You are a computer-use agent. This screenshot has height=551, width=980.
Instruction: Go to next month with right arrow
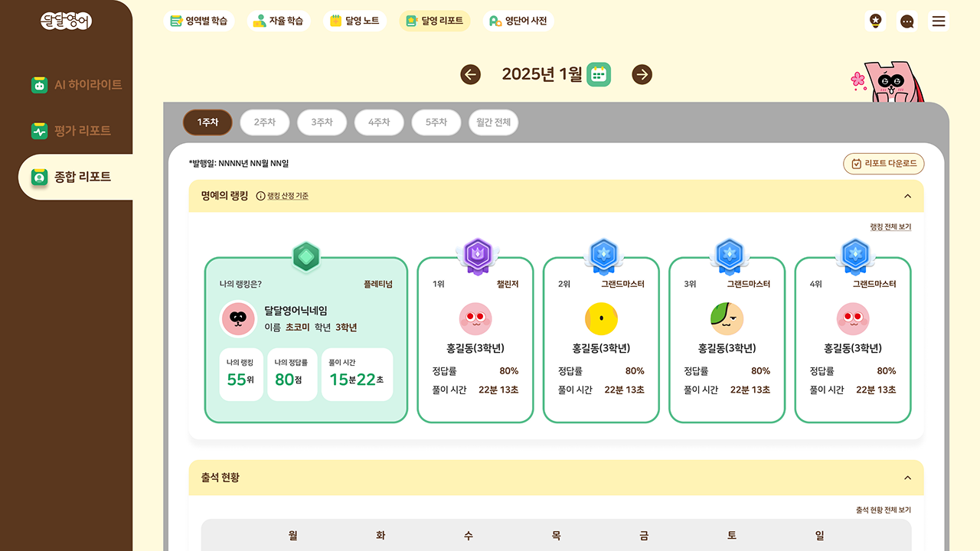[x=642, y=74]
